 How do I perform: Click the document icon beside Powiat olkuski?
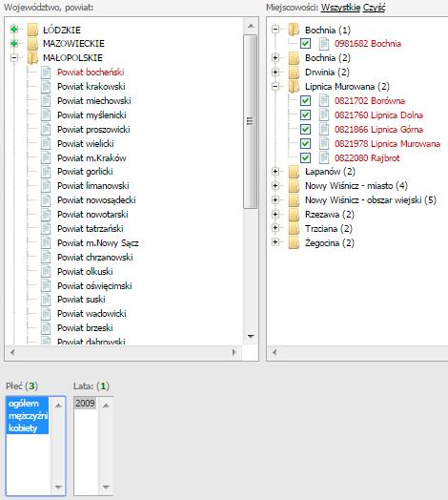[x=46, y=272]
